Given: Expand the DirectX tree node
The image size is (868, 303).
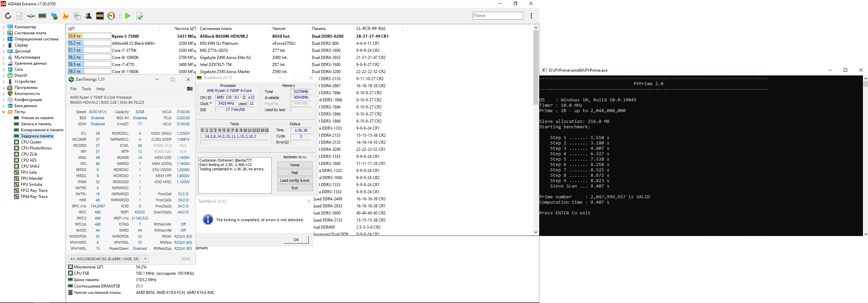Looking at the screenshot, I should coord(3,75).
